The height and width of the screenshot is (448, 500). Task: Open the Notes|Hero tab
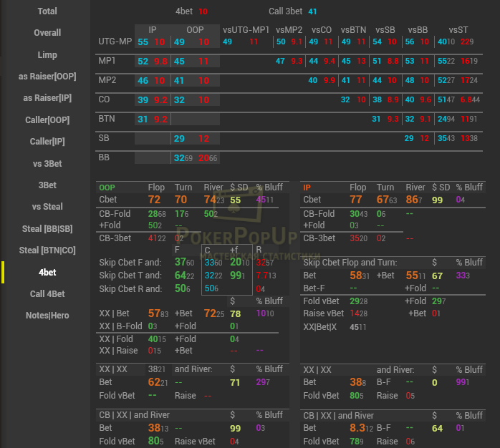click(47, 316)
